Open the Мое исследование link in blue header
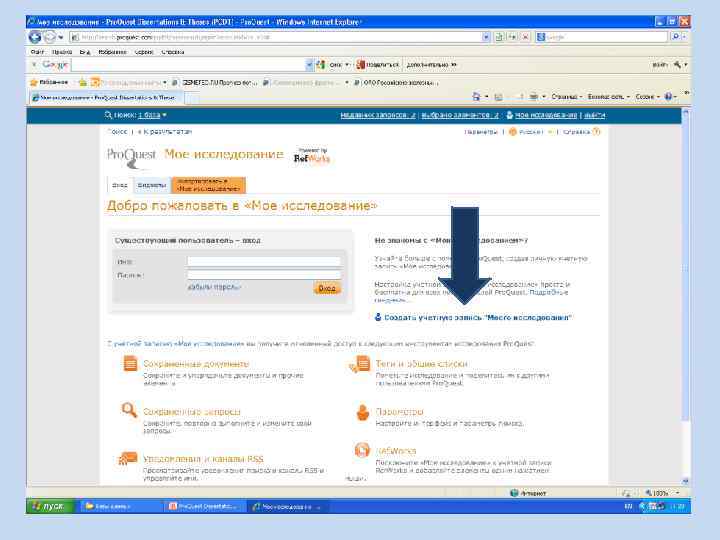Screen dimensions: 720x540 click(x=545, y=115)
